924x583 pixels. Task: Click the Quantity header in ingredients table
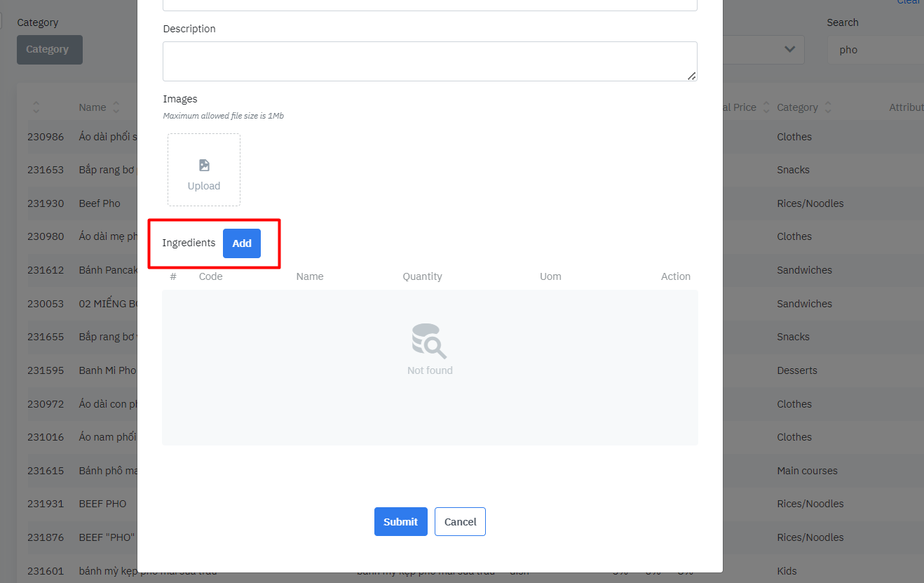[422, 276]
